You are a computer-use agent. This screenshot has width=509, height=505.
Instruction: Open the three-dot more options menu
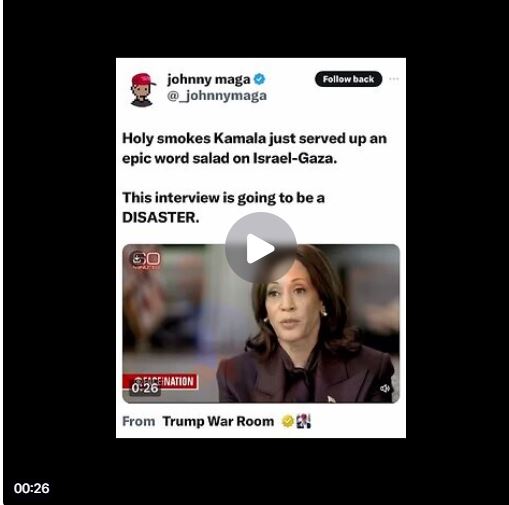tap(394, 79)
